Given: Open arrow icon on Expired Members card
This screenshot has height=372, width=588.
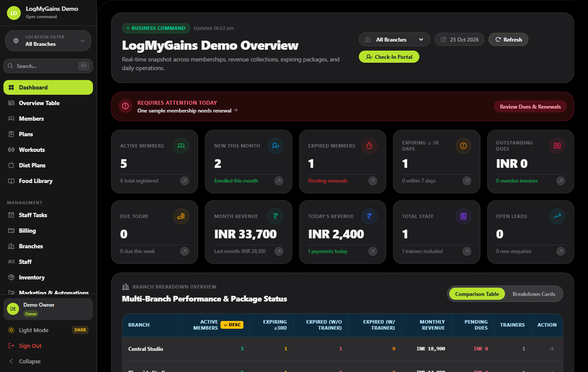Looking at the screenshot, I should [x=373, y=181].
